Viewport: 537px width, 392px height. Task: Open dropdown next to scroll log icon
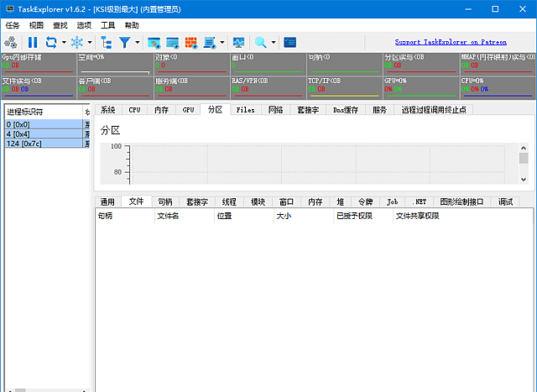click(x=222, y=43)
